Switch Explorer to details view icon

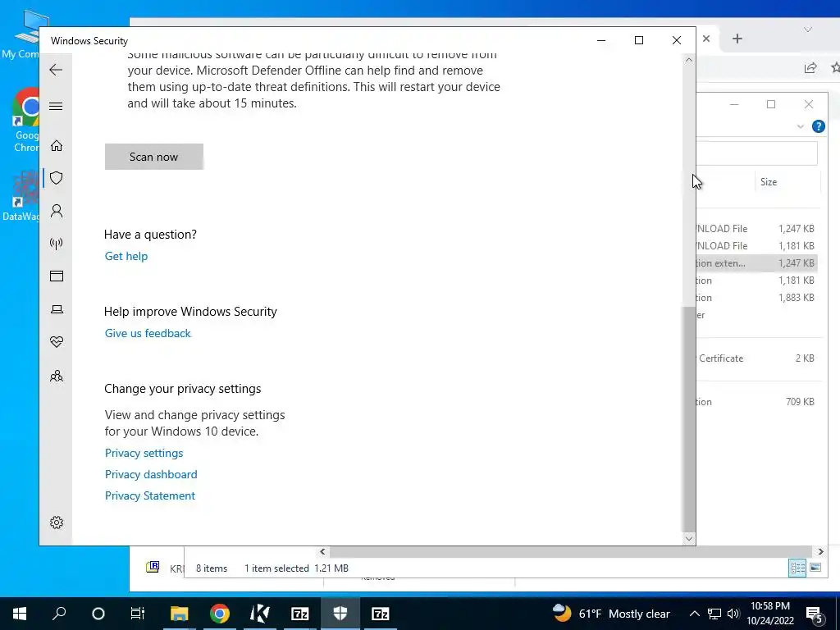[797, 568]
